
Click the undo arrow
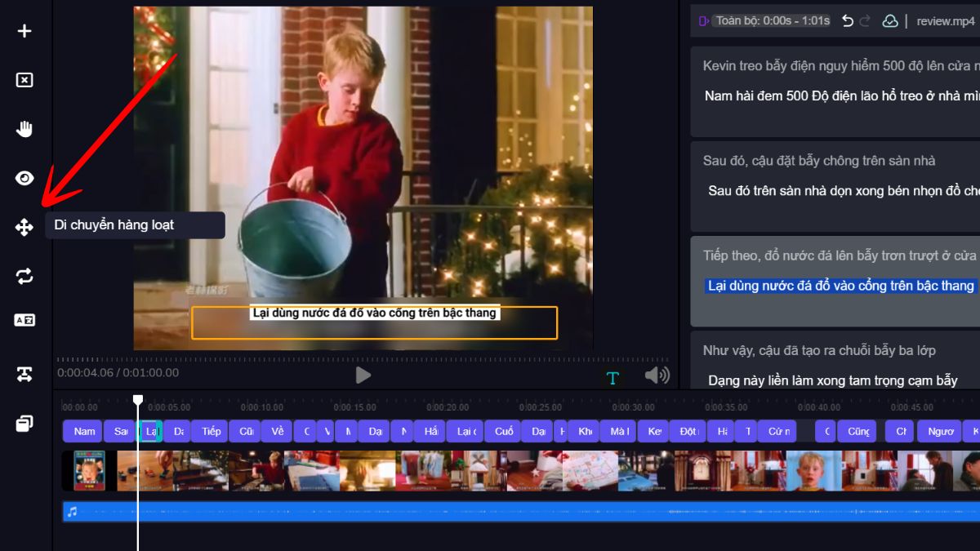[848, 21]
